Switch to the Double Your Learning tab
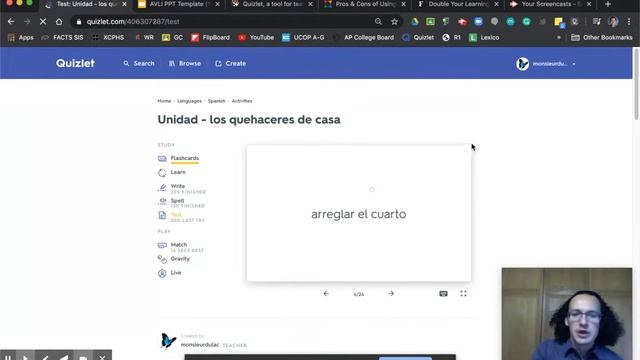Viewport: 640px width, 360px height. (458, 4)
